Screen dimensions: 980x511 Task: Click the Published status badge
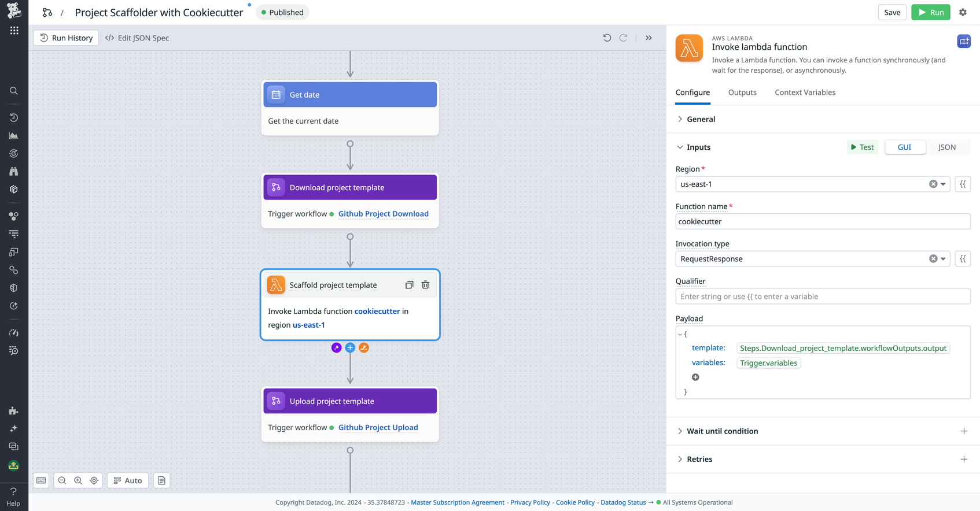282,12
